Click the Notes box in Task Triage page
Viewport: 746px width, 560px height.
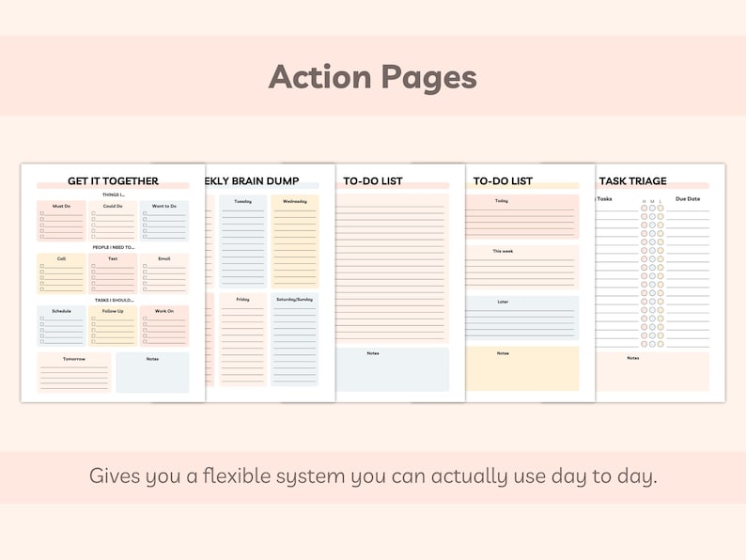point(652,371)
